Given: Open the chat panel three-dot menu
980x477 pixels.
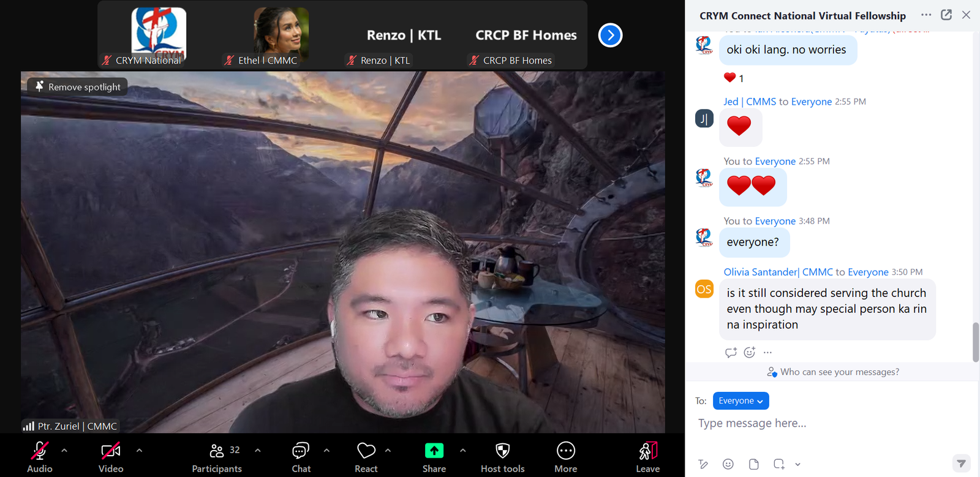Looking at the screenshot, I should point(926,15).
